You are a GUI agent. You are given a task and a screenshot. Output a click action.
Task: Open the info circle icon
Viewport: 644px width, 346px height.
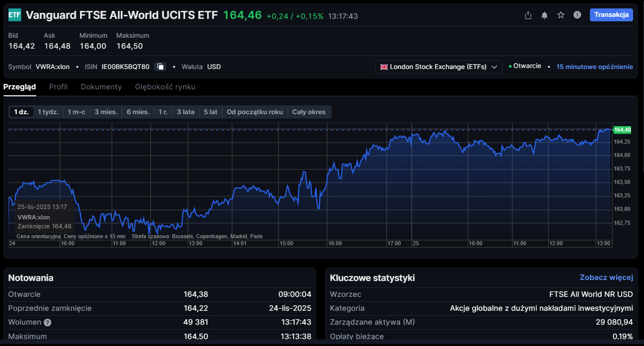click(577, 15)
